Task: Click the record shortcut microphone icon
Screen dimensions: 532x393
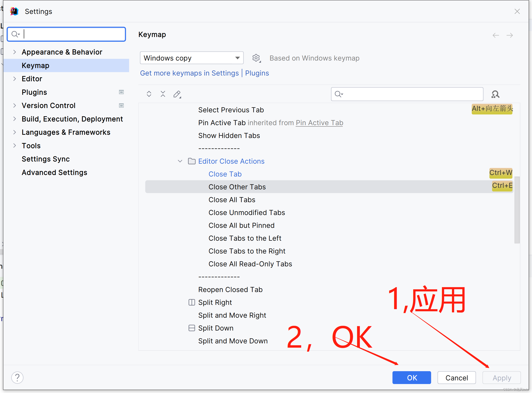Action: 496,94
